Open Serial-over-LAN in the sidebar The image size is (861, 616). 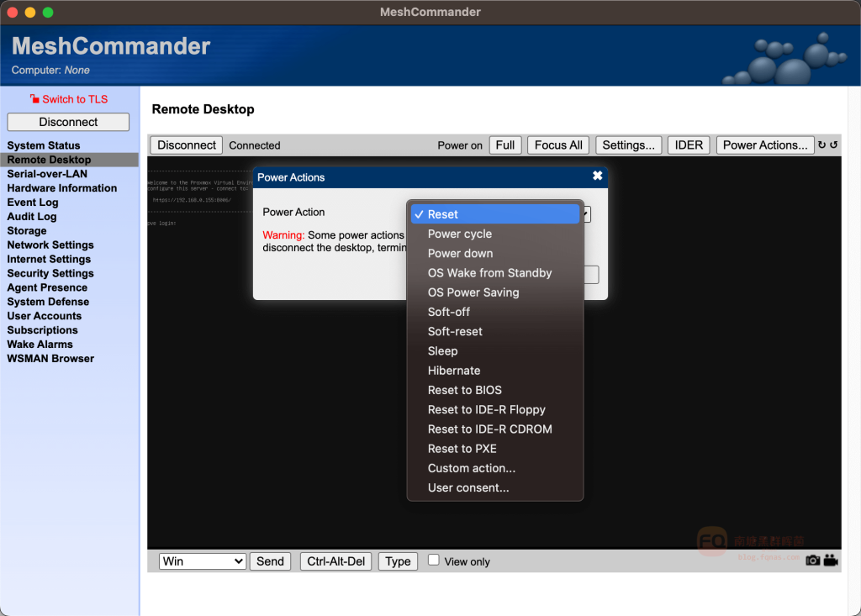[47, 174]
